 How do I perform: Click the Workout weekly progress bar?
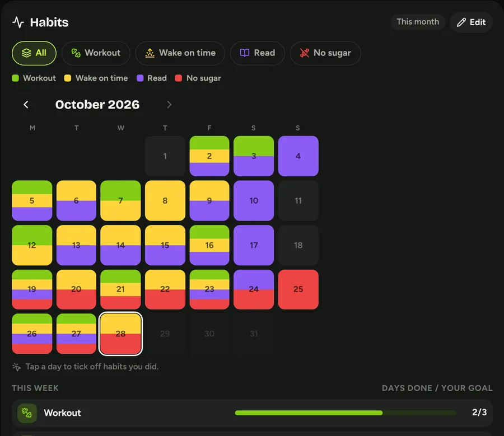(x=346, y=413)
